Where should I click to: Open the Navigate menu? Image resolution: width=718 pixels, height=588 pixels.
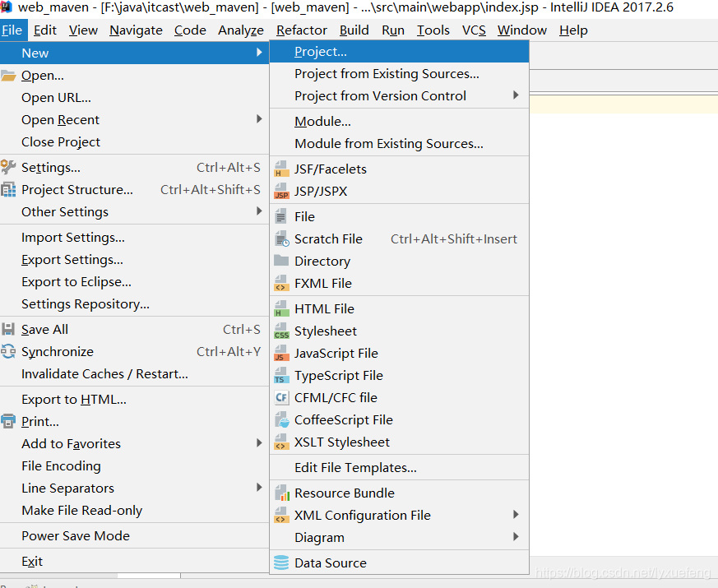click(x=136, y=30)
